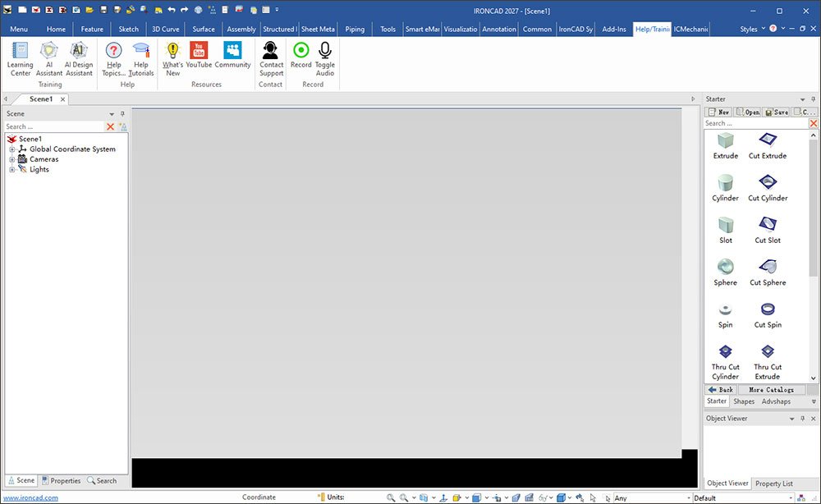Click the Save catalog button
The image size is (821, 504).
pyautogui.click(x=777, y=112)
